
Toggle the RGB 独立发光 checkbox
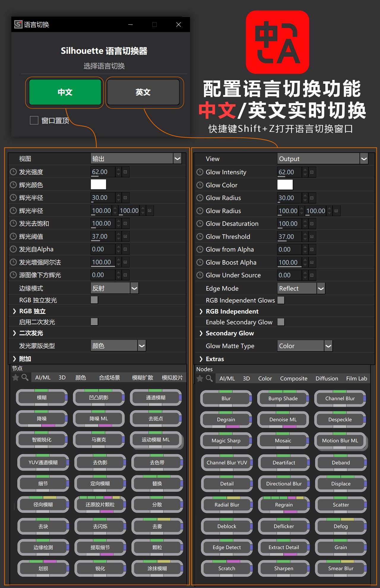pos(94,300)
